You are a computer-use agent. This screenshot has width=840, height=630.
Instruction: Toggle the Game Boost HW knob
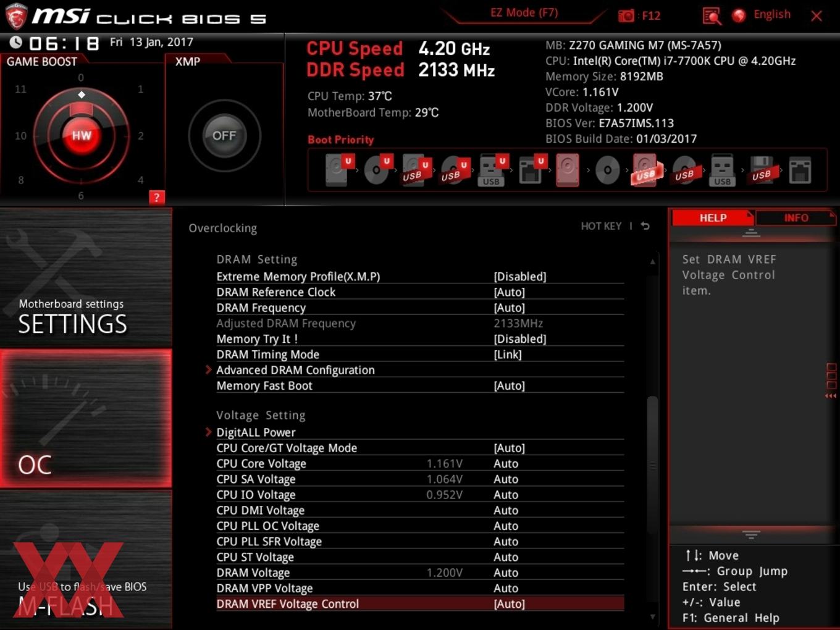[82, 135]
